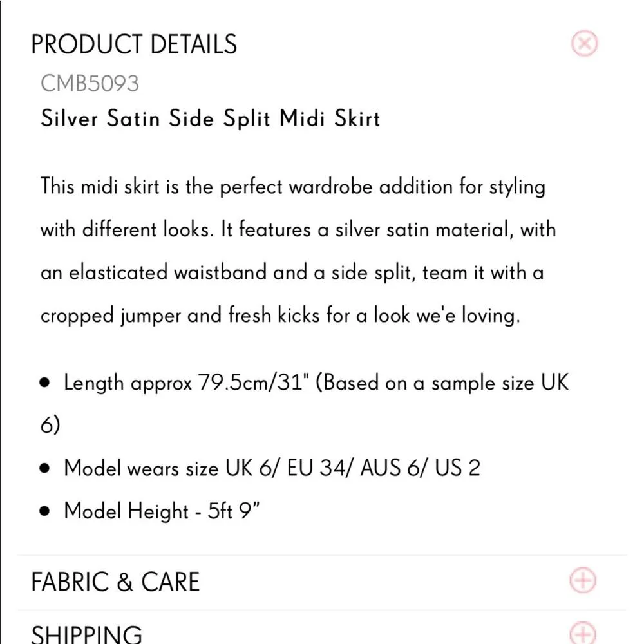644x644 pixels.
Task: Click the Length approx 79.5cm/31" line
Action: tap(316, 383)
